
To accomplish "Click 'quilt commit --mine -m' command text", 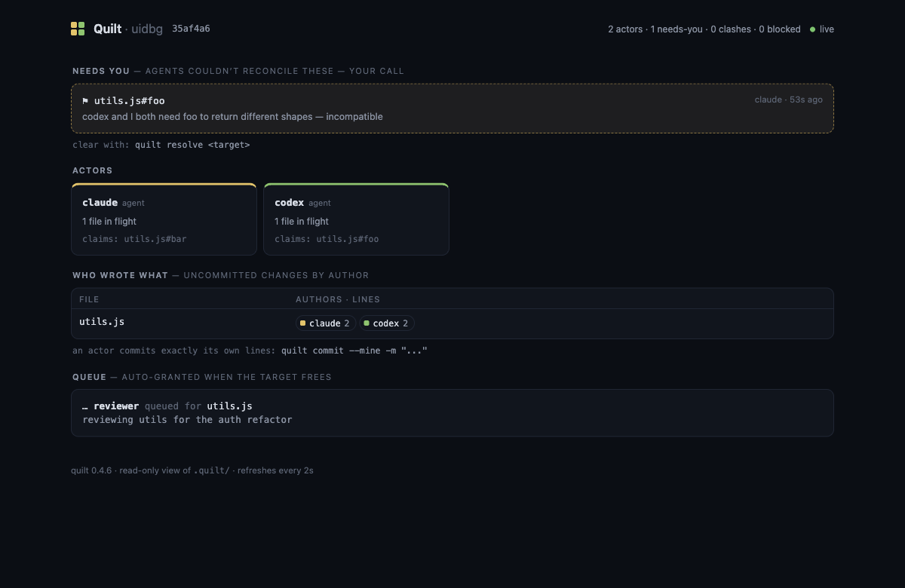I will point(354,351).
